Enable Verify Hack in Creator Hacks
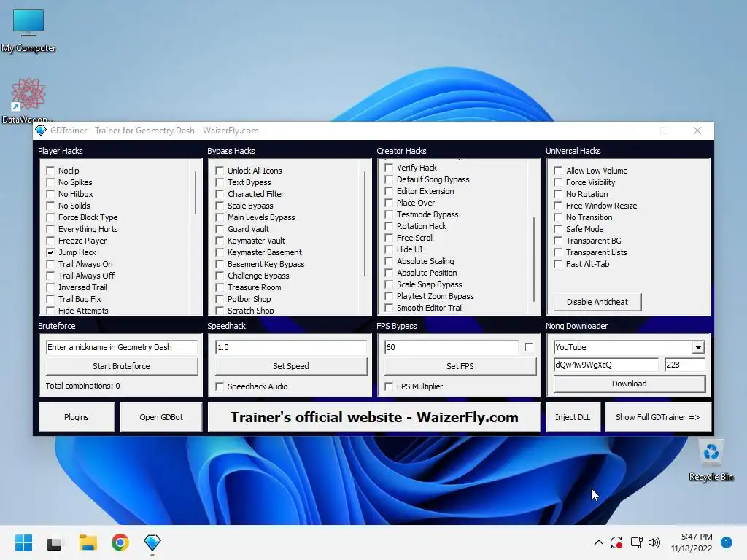This screenshot has height=560, width=747. [x=389, y=168]
